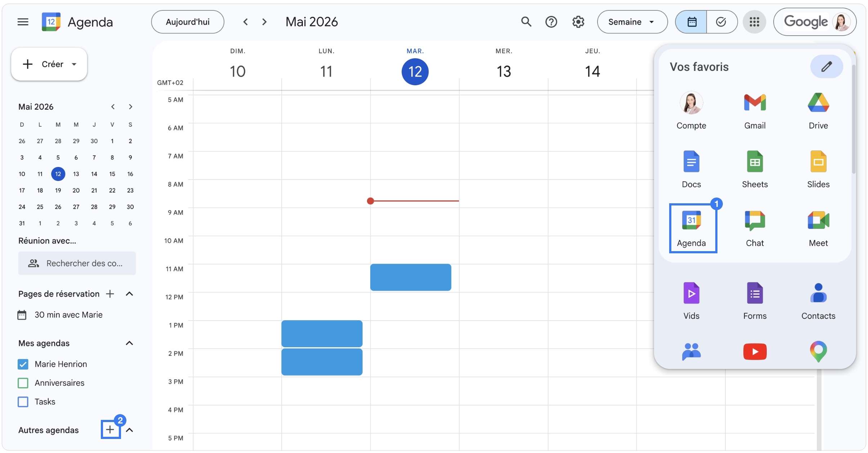The image size is (868, 453).
Task: Select today's date 12 in the week header
Action: pyautogui.click(x=415, y=71)
